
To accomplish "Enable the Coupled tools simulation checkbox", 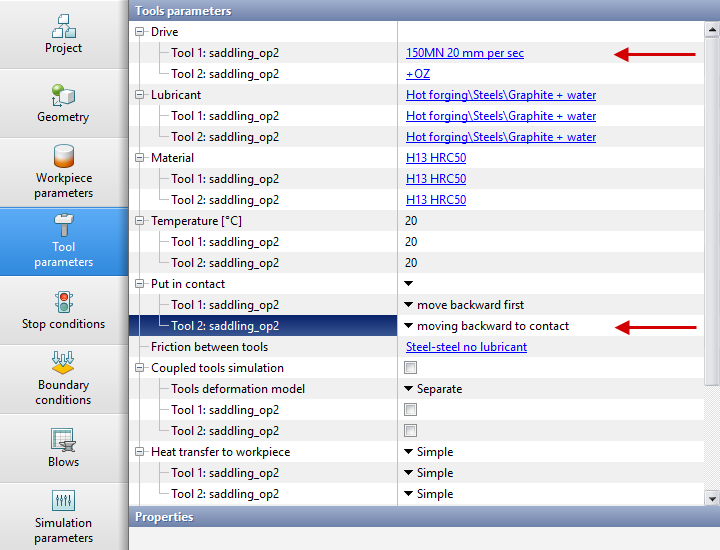I will [x=410, y=368].
